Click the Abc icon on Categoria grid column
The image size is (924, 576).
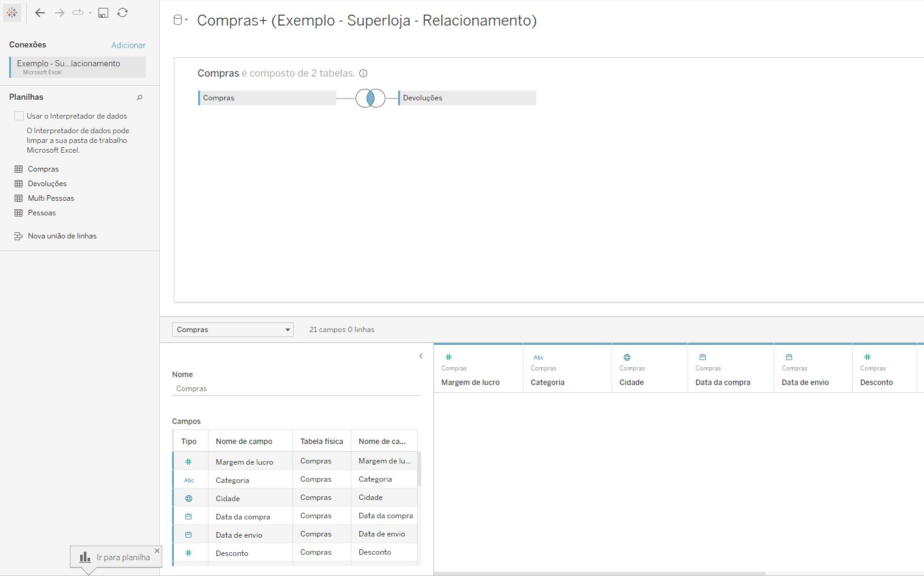click(x=539, y=357)
